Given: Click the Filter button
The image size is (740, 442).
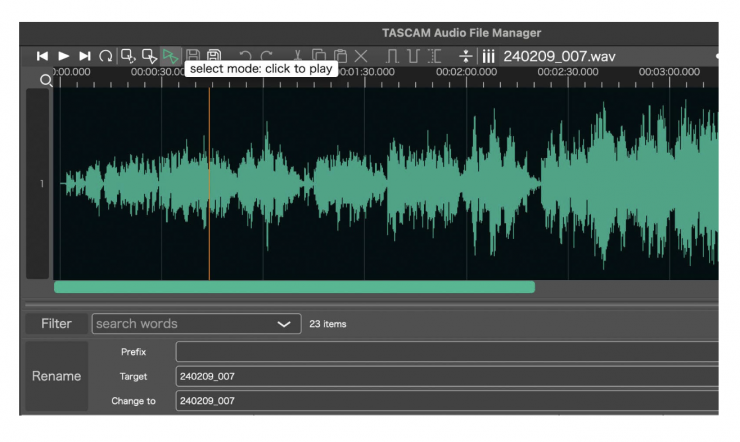Looking at the screenshot, I should tap(56, 324).
